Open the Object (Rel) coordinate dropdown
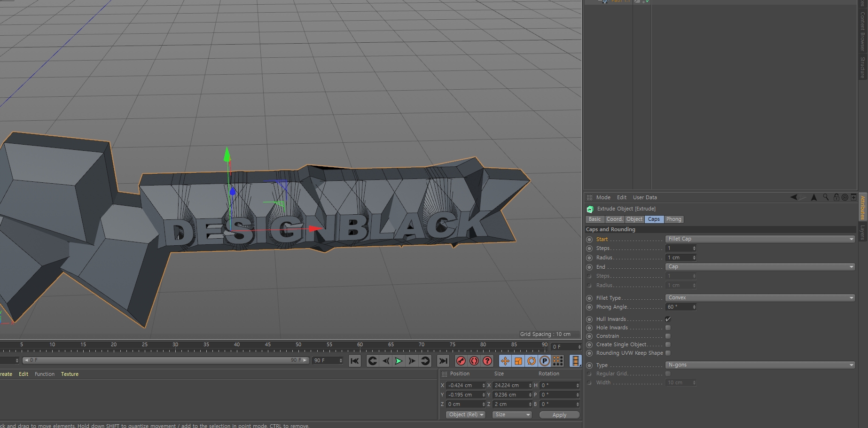 pos(465,415)
